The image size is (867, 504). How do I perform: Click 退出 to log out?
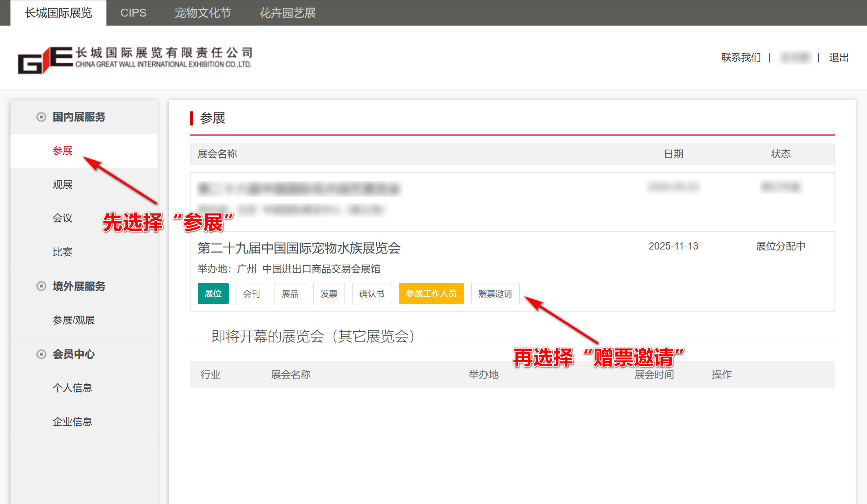[x=839, y=57]
